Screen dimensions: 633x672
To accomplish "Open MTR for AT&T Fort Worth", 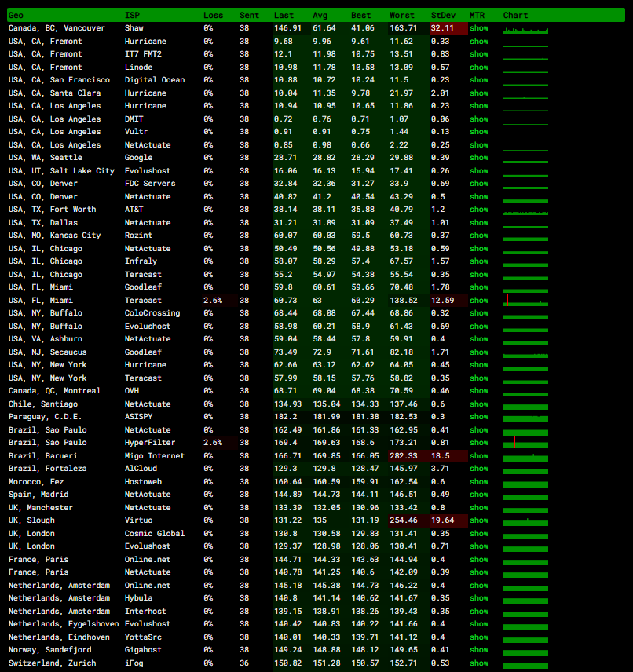I will click(x=478, y=210).
